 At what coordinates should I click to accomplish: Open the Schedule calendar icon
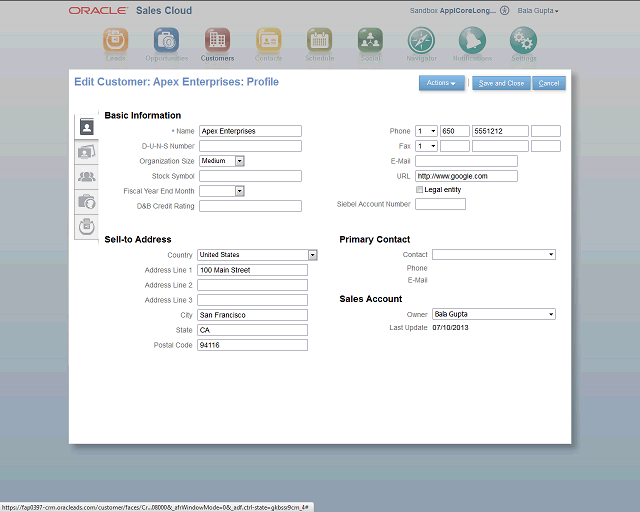[x=319, y=40]
